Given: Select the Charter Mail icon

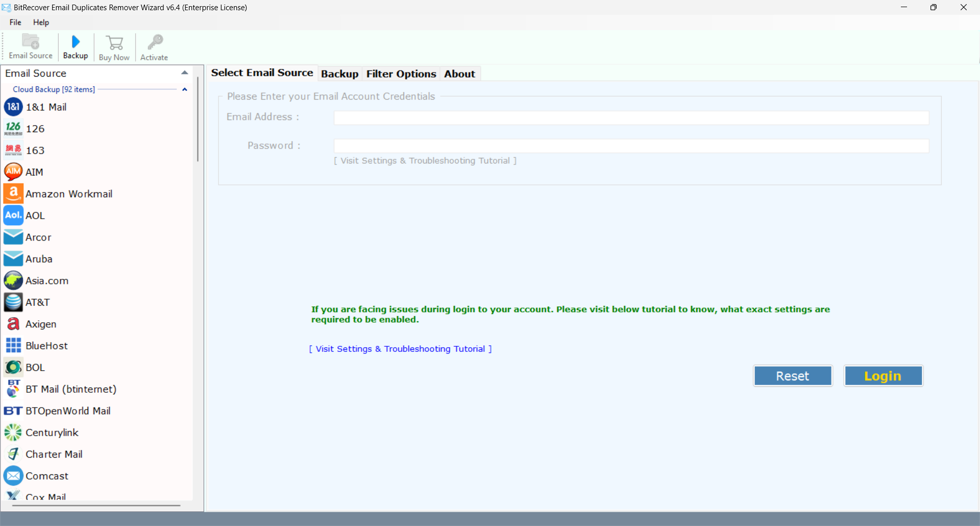Looking at the screenshot, I should pyautogui.click(x=13, y=454).
